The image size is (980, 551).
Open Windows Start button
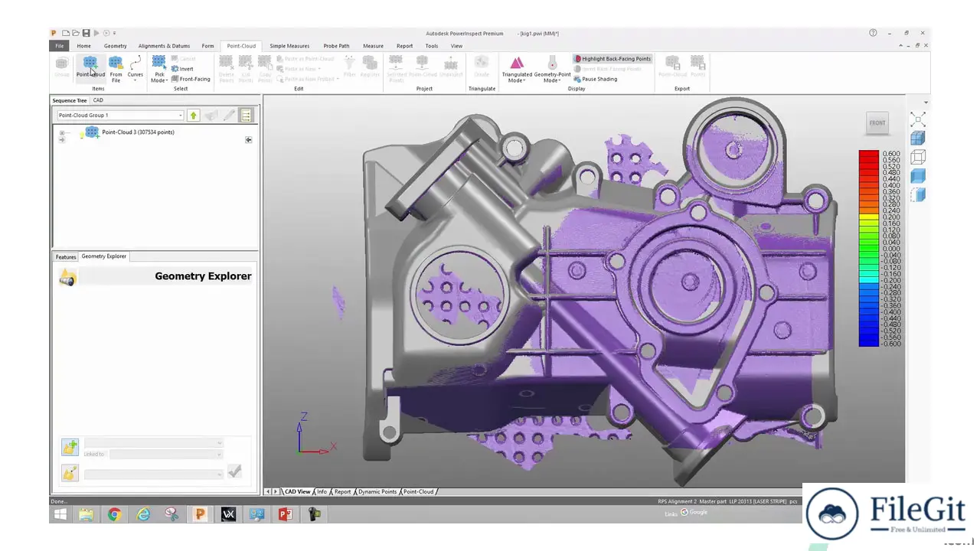click(x=60, y=514)
